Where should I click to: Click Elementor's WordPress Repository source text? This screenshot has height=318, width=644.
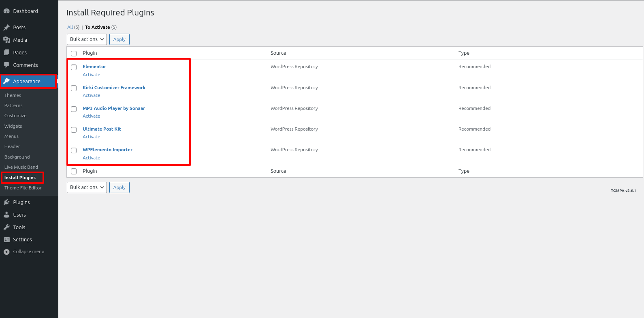tap(294, 67)
